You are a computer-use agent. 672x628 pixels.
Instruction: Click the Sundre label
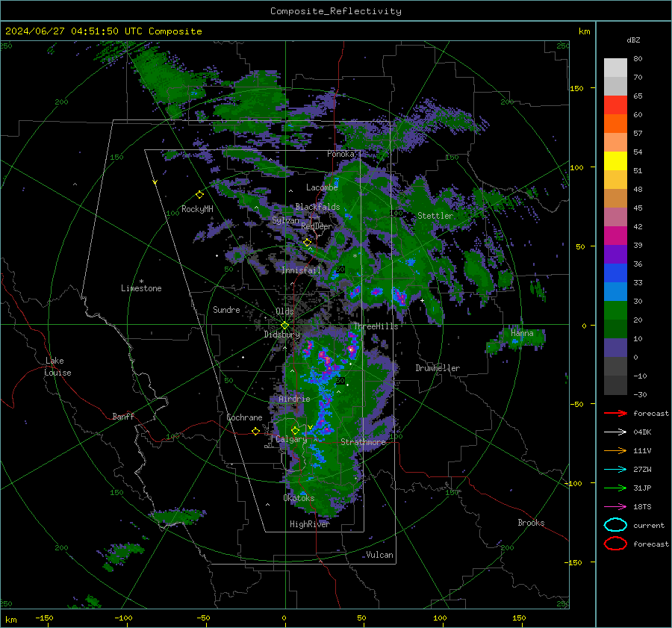pos(226,310)
